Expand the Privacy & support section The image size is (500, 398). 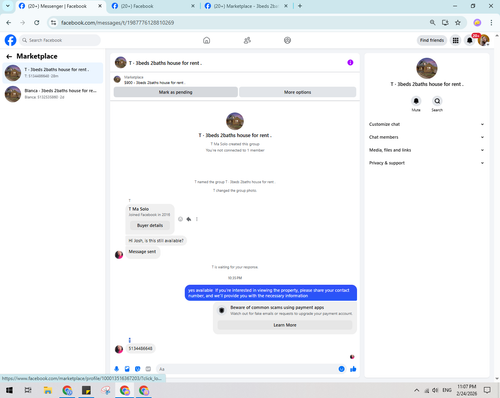[x=426, y=163]
